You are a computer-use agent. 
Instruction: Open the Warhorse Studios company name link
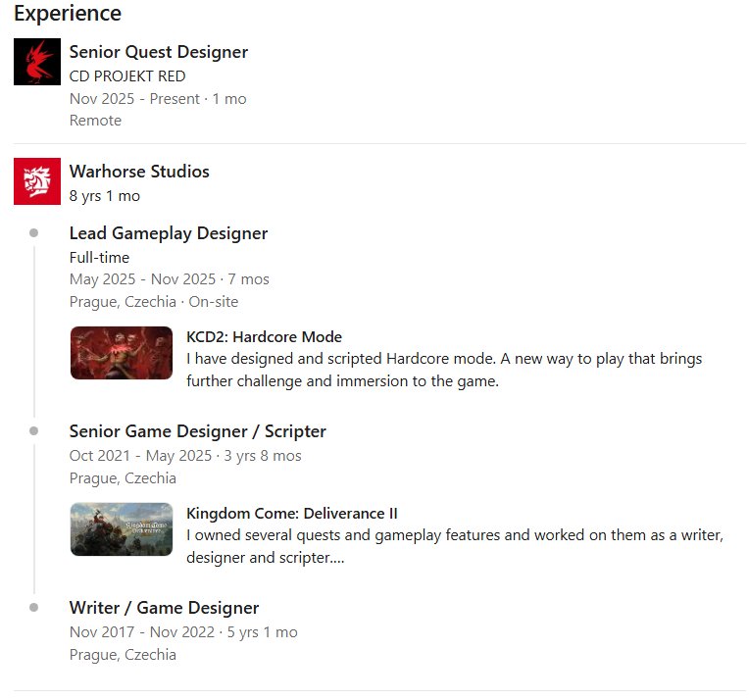coord(139,171)
